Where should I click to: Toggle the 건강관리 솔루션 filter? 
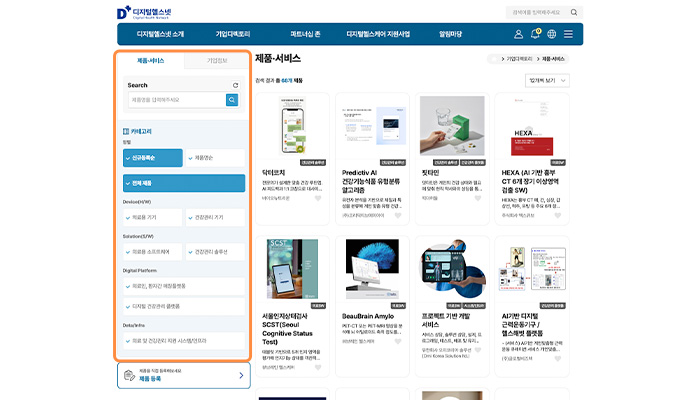(x=215, y=252)
